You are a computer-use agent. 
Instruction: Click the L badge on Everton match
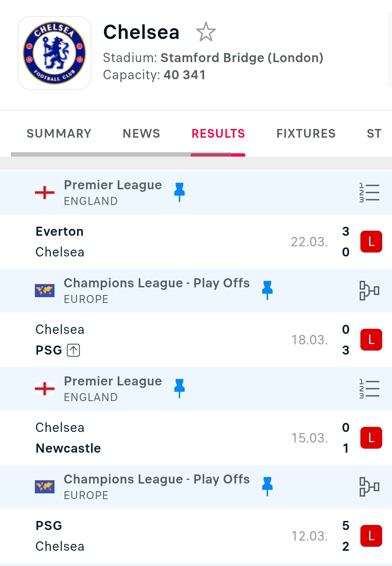click(x=371, y=242)
